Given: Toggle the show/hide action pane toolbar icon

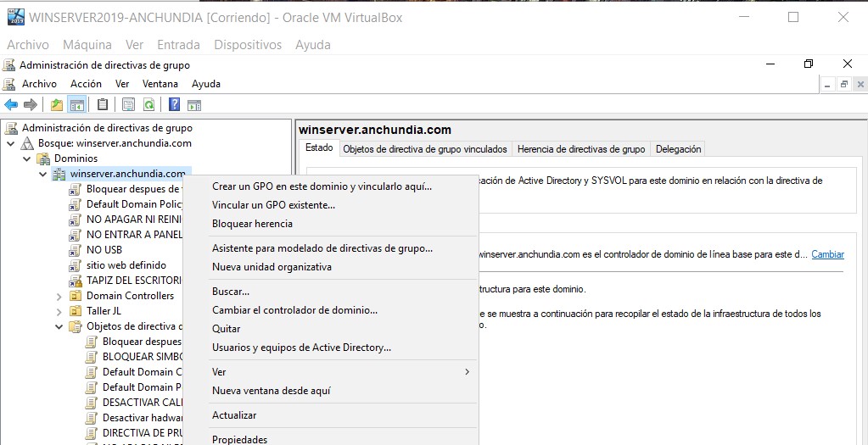Looking at the screenshot, I should (194, 104).
